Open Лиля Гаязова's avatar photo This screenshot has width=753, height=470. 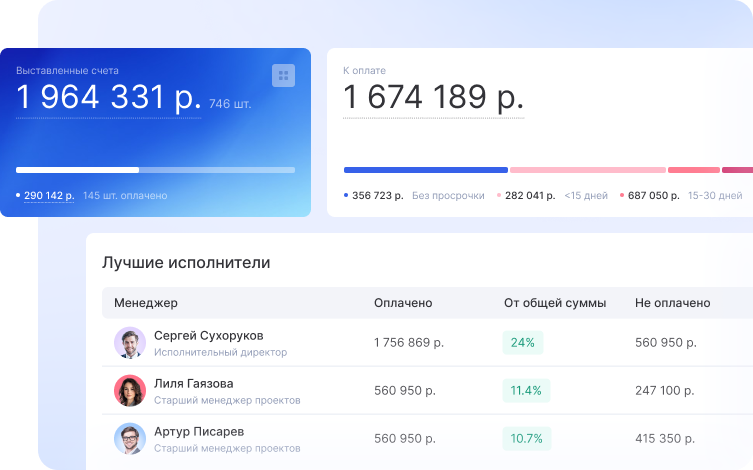tap(130, 391)
